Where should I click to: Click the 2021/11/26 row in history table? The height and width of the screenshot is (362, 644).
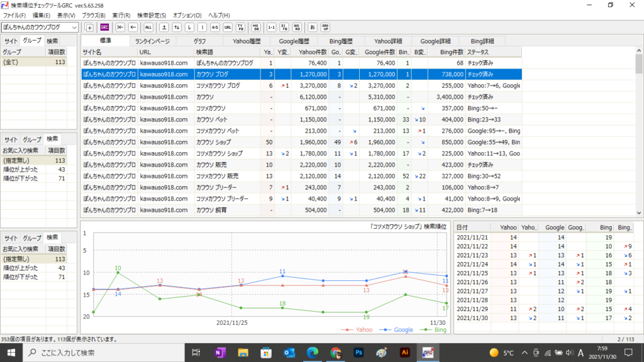coord(544,282)
